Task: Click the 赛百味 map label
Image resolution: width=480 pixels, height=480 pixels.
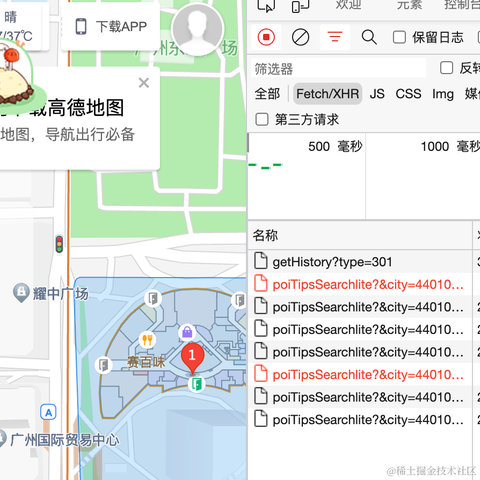Action: click(x=146, y=362)
